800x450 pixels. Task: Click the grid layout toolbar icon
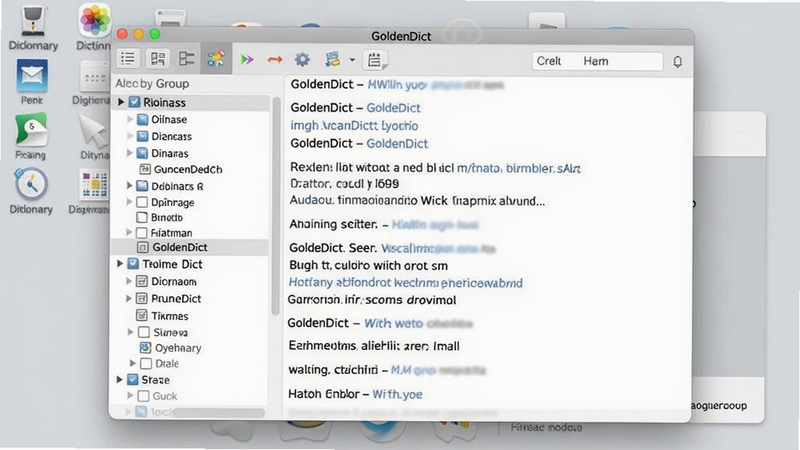point(158,59)
